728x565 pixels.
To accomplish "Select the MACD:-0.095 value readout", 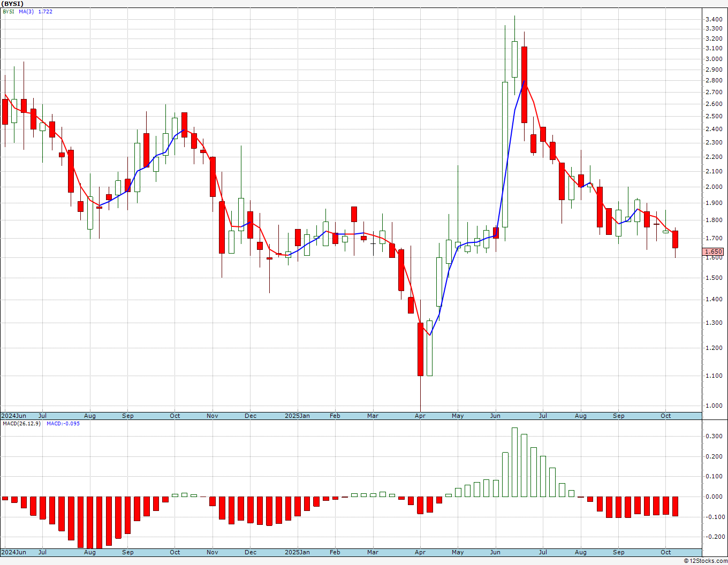I will pos(63,424).
